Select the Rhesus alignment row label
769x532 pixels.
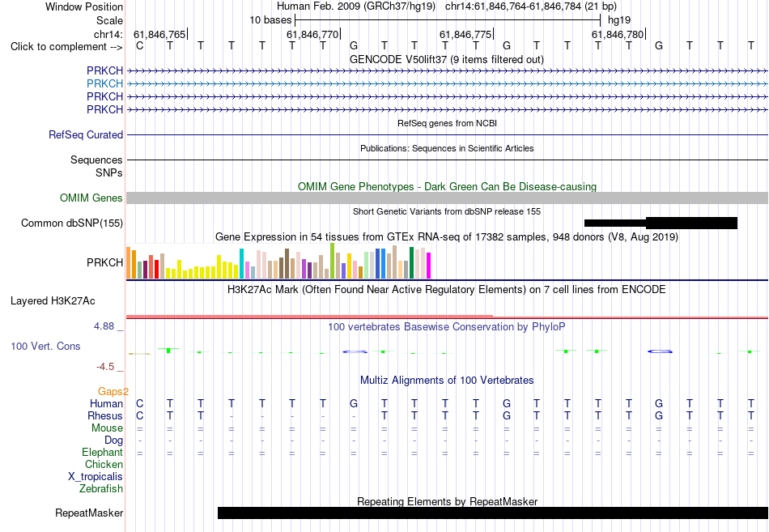tap(105, 415)
